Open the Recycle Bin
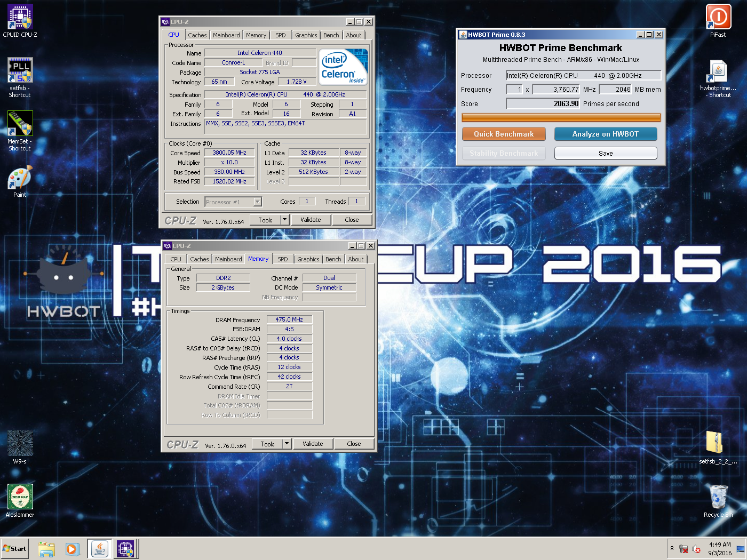Screen dimensions: 747x560 tap(718, 500)
